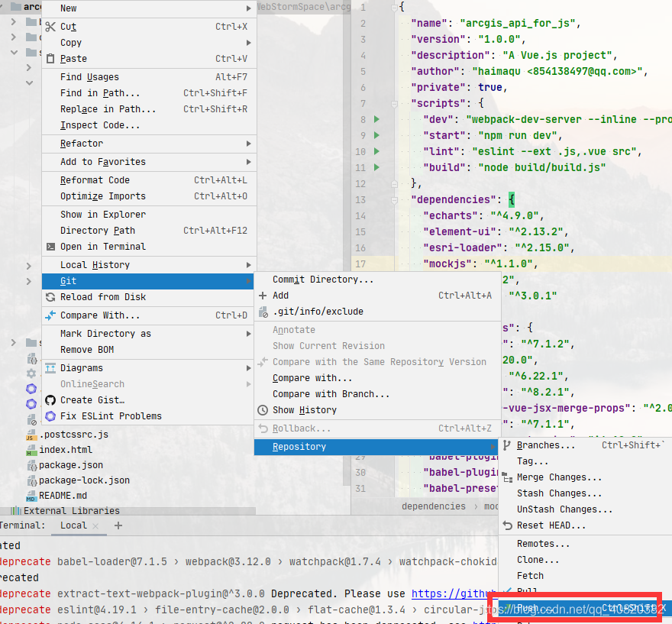
Task: Expand the New submenu arrow
Action: [249, 8]
